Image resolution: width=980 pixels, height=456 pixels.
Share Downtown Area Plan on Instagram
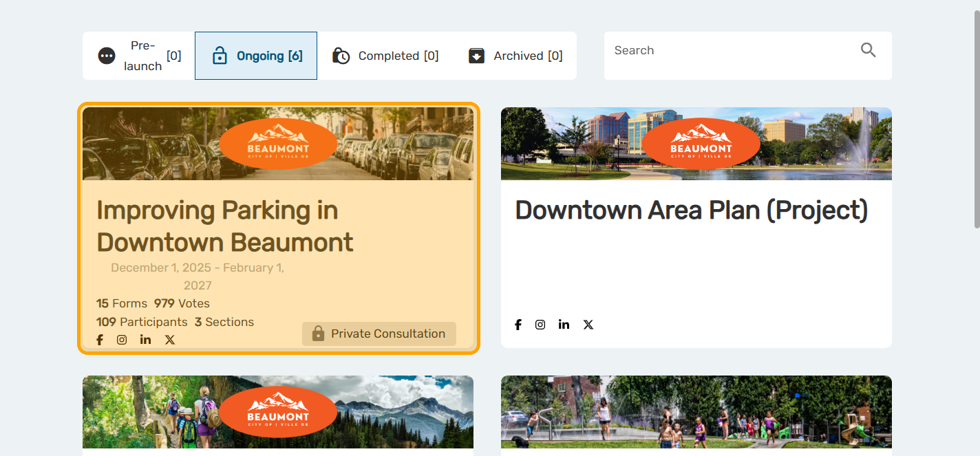click(x=540, y=325)
